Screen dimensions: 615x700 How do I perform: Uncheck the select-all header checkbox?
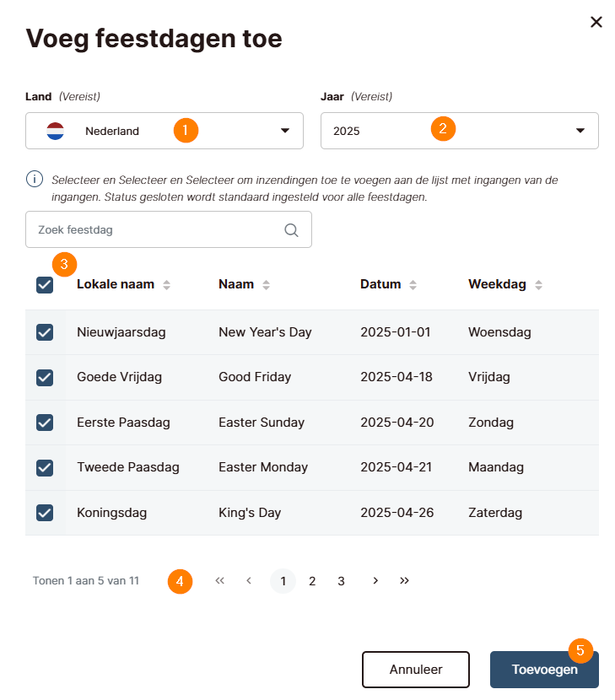[x=45, y=285]
